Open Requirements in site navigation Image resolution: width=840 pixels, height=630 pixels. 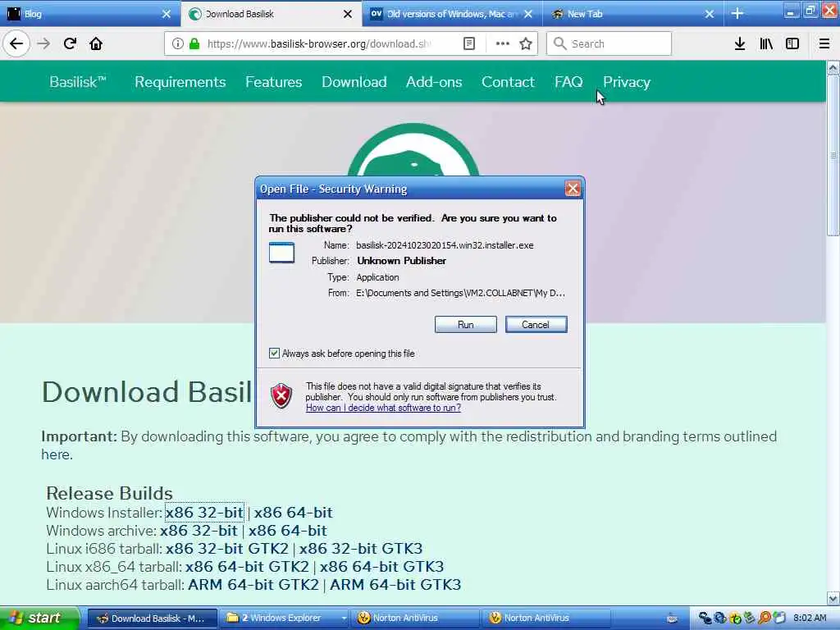click(x=180, y=82)
